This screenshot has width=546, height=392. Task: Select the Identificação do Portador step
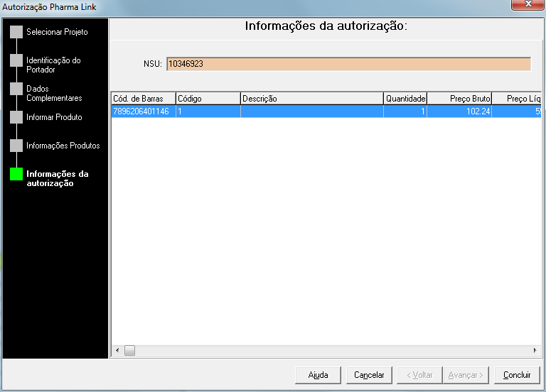[53, 65]
